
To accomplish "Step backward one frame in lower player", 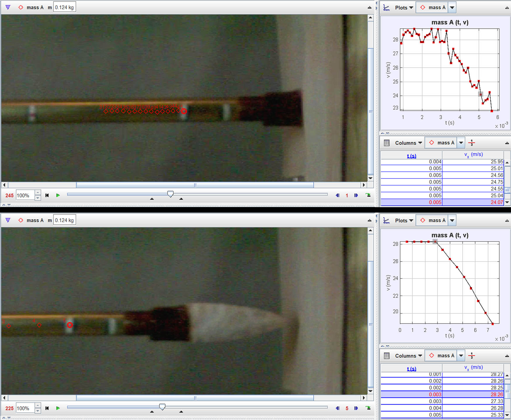I will 338,408.
